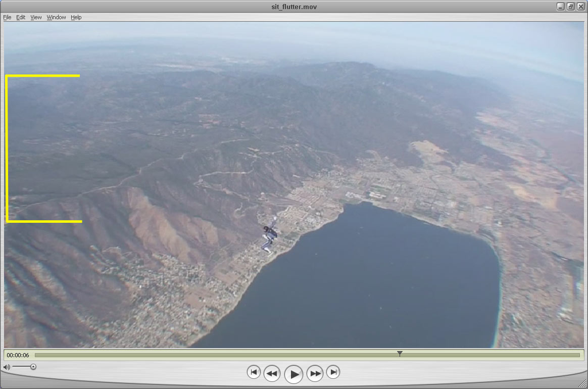Open the Edit menu
Viewport: 588px width, 389px height.
21,17
